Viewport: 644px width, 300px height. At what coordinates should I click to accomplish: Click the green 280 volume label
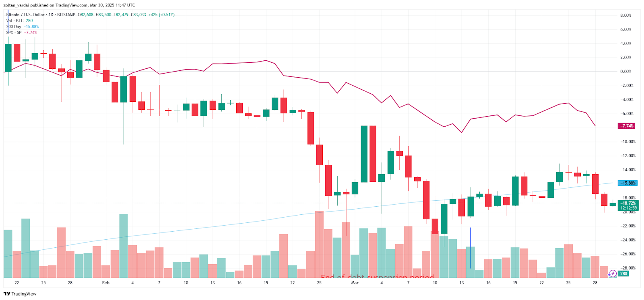point(623,274)
